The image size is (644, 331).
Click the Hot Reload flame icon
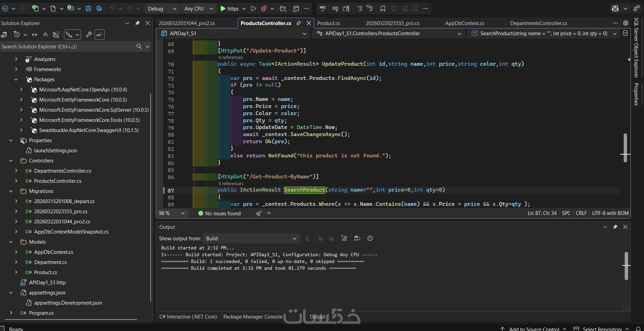pos(264,8)
